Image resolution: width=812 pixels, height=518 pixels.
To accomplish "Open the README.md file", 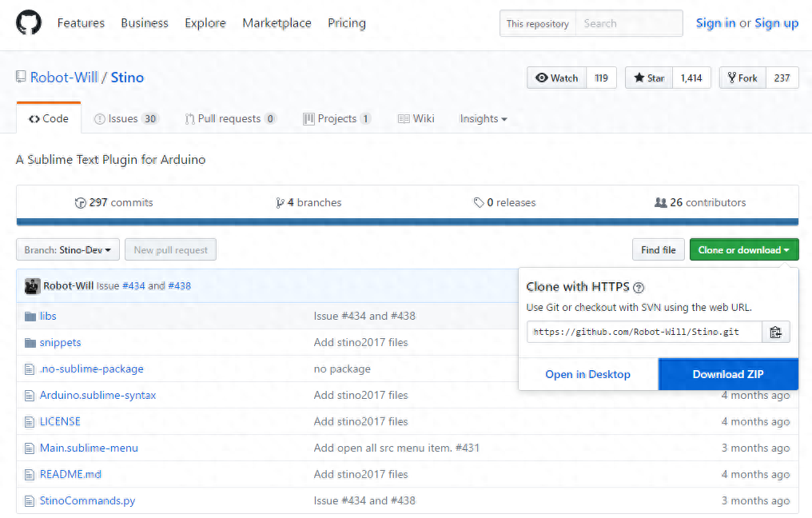I will click(70, 475).
